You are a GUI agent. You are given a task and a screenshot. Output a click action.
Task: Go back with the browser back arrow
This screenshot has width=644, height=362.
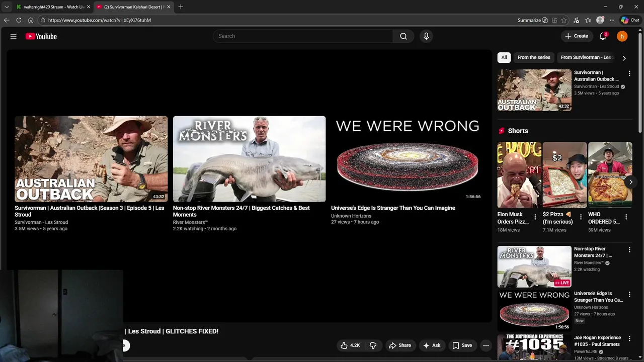(7, 20)
